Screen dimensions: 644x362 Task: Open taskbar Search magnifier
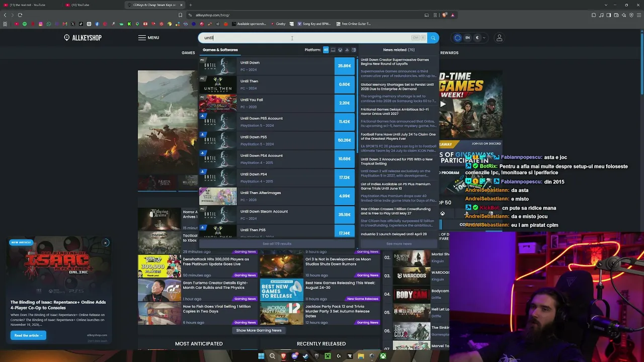point(272,356)
